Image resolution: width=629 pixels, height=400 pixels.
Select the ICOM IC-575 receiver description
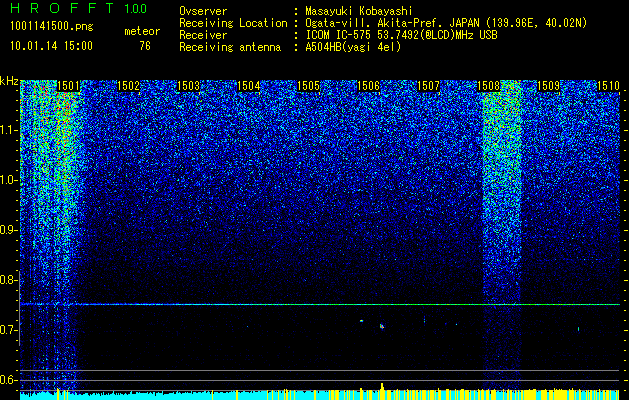[401, 35]
